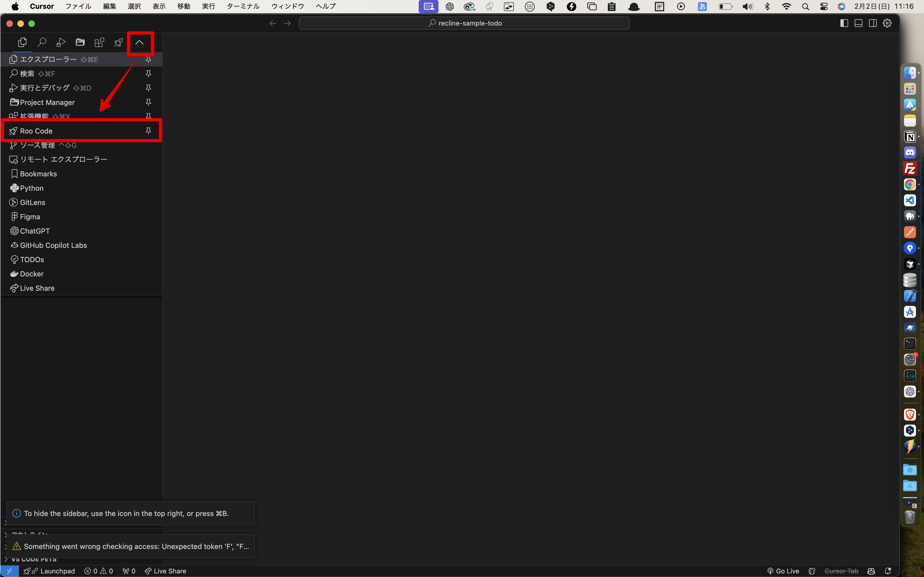Toggle the primary sidebar layout icon
Screen dimensions: 924x577
[x=844, y=23]
